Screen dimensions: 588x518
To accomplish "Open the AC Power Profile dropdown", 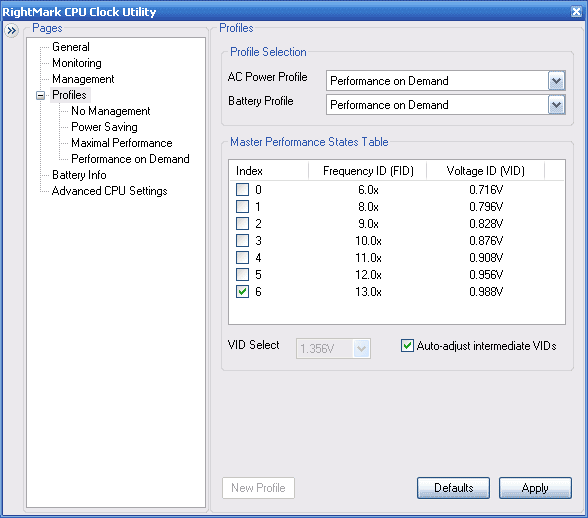I will [556, 81].
